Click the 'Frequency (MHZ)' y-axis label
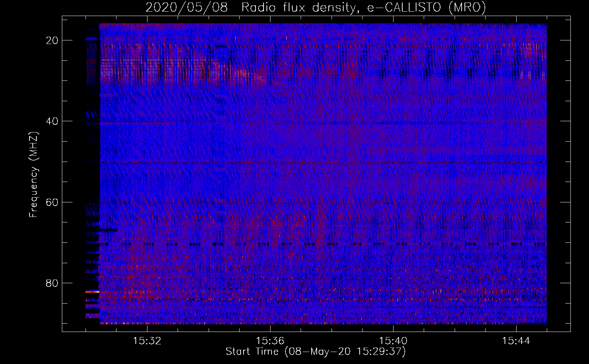The image size is (589, 364). coord(33,175)
